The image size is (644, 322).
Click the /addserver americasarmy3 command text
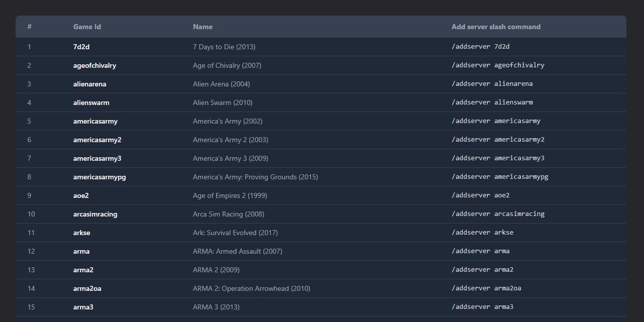[x=498, y=158]
